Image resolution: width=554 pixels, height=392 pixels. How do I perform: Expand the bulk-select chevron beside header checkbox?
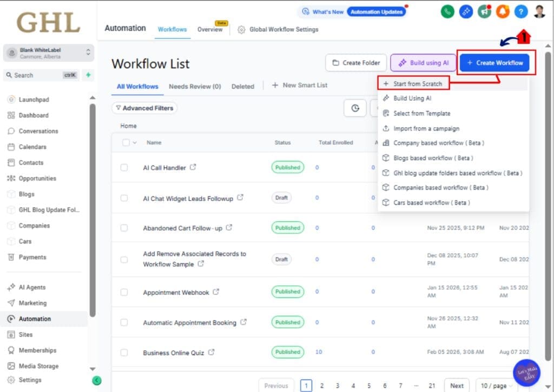pyautogui.click(x=135, y=143)
